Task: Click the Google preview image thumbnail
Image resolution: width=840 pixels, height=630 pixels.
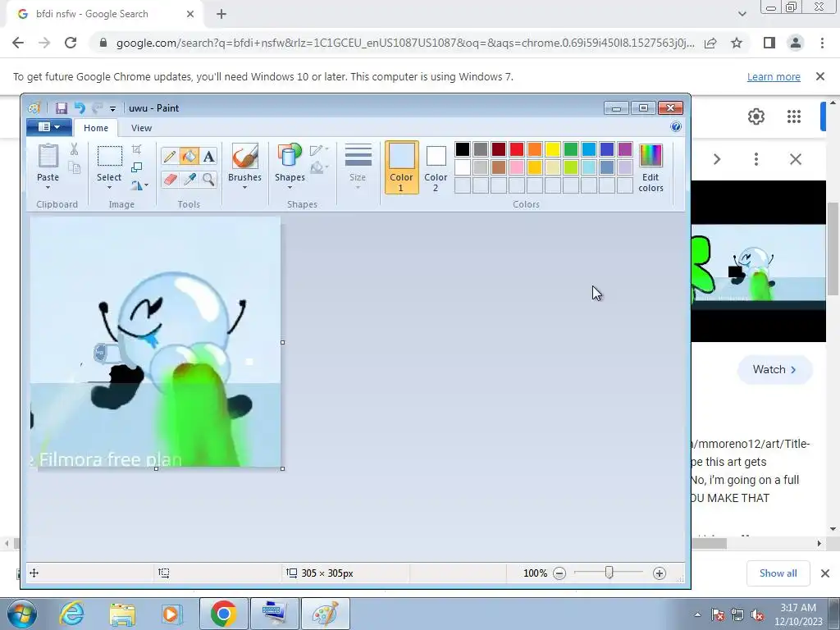Action: 759,262
